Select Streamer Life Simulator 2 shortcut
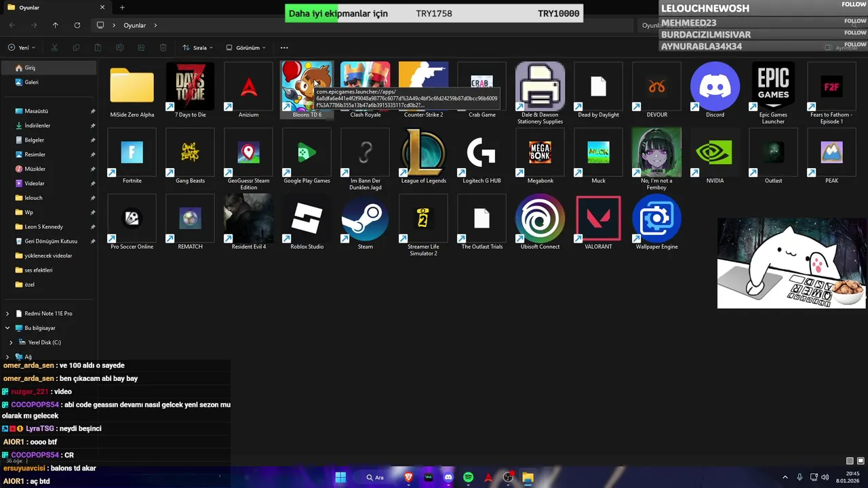Screen dimensions: 868x488 pyautogui.click(x=424, y=225)
